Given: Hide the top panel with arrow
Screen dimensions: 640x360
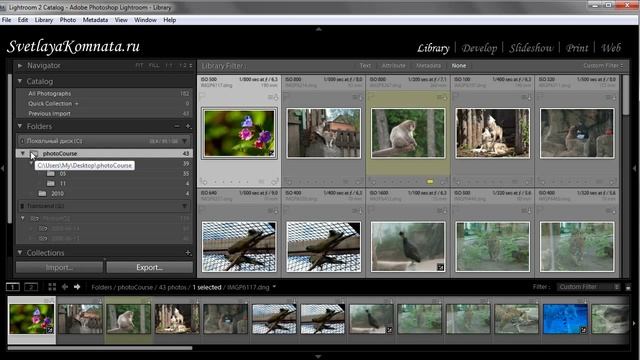Looking at the screenshot, I should [x=319, y=29].
